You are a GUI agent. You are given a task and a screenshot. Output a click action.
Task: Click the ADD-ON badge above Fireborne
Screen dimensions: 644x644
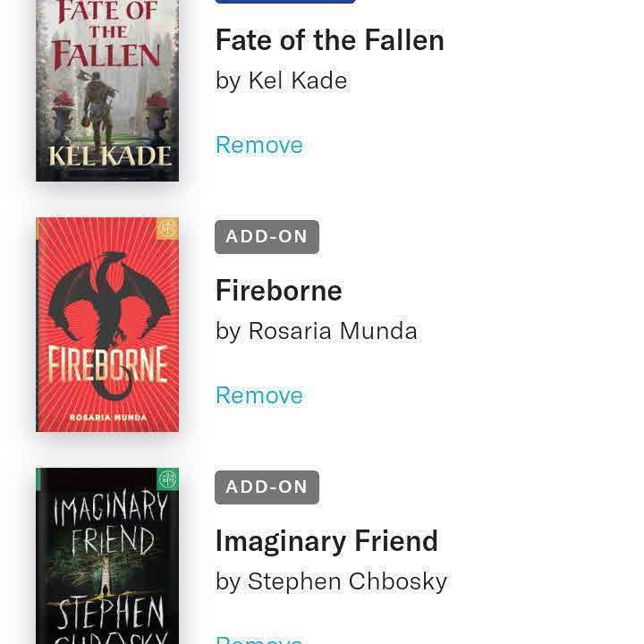(267, 237)
